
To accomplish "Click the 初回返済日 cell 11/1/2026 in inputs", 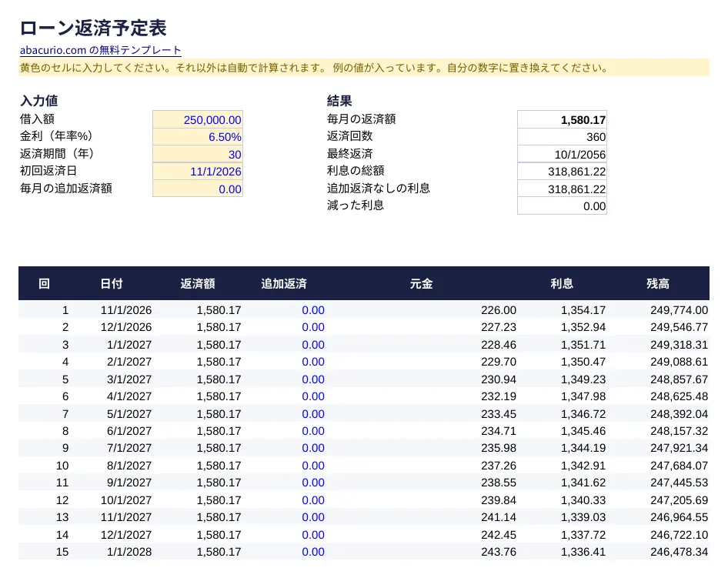I will coord(198,172).
